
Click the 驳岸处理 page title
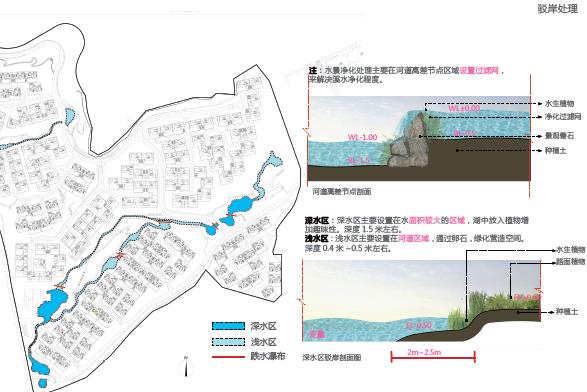click(558, 9)
